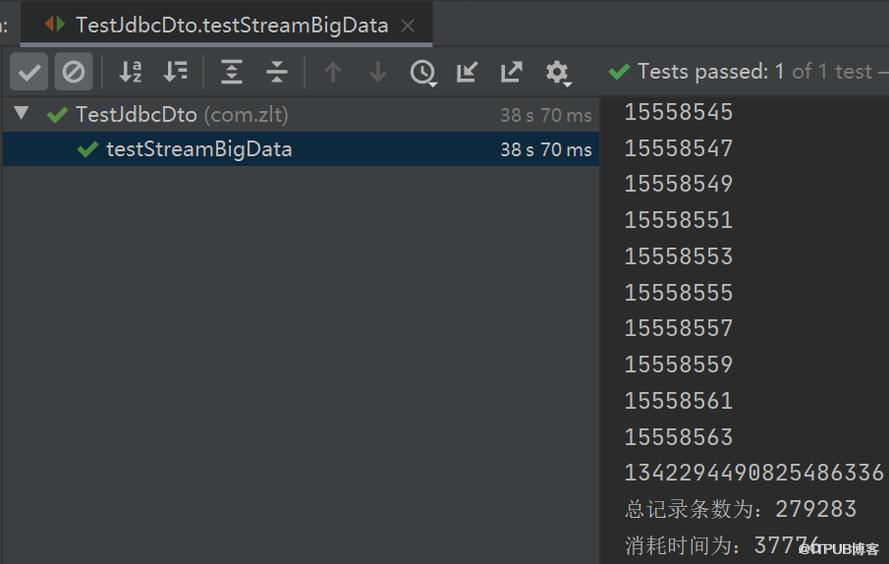
Task: Close the TestJdbcDto.testStreamBigData tab
Action: pyautogui.click(x=408, y=26)
